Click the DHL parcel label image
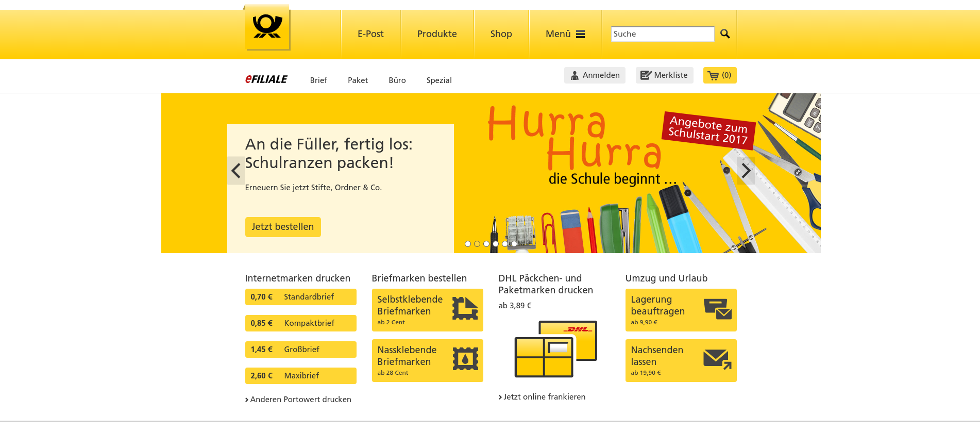 tap(555, 349)
